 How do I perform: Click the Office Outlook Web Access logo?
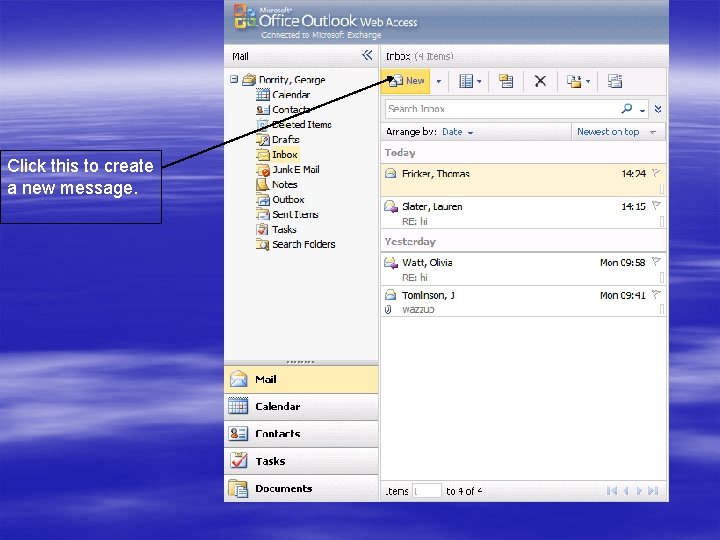(x=325, y=21)
